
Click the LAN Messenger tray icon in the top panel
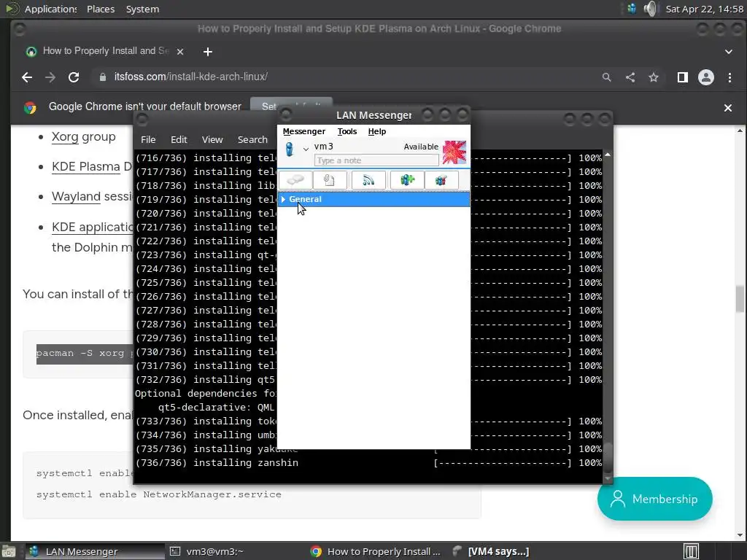[x=632, y=9]
